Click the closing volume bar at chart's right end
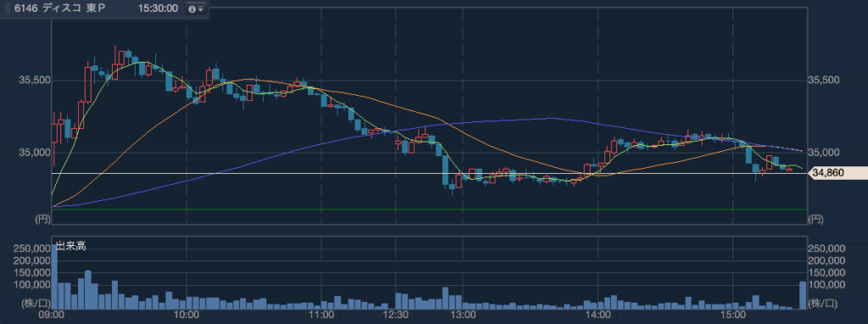This screenshot has width=868, height=324. click(x=803, y=295)
